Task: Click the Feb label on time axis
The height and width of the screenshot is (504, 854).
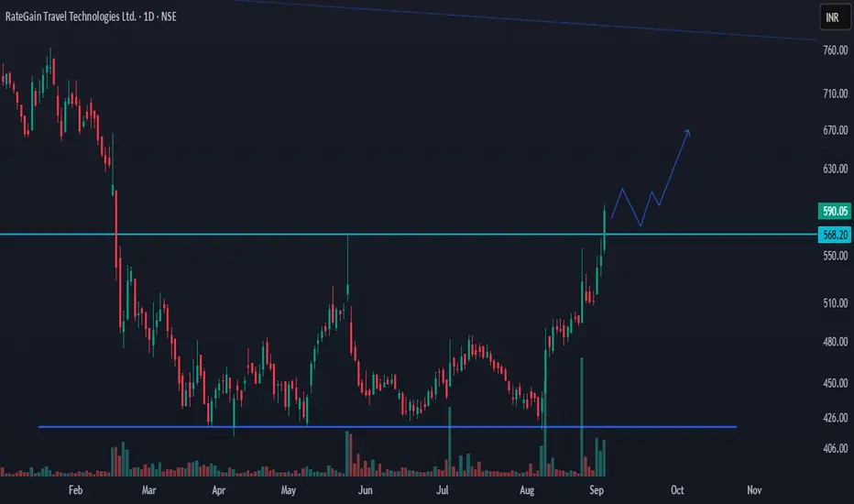Action: tap(76, 490)
